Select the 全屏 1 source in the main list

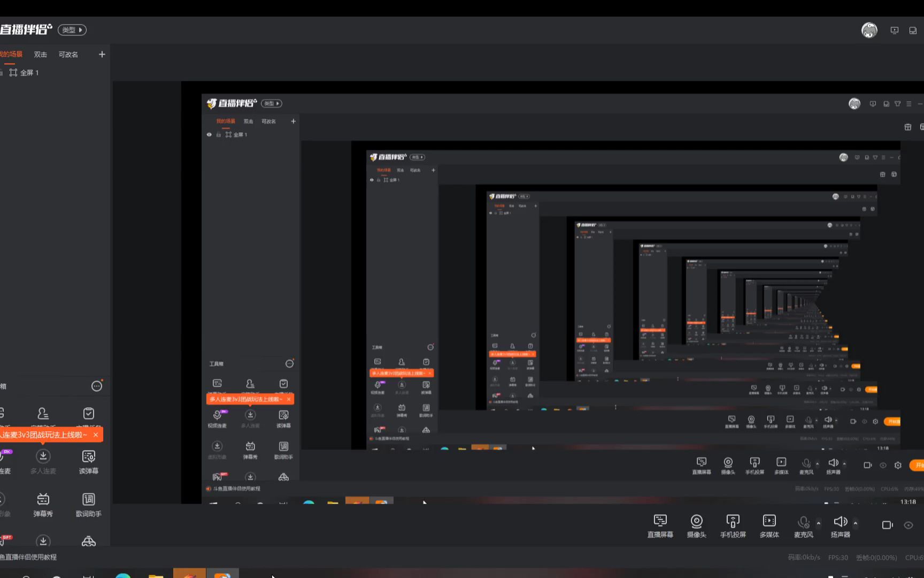pos(29,73)
